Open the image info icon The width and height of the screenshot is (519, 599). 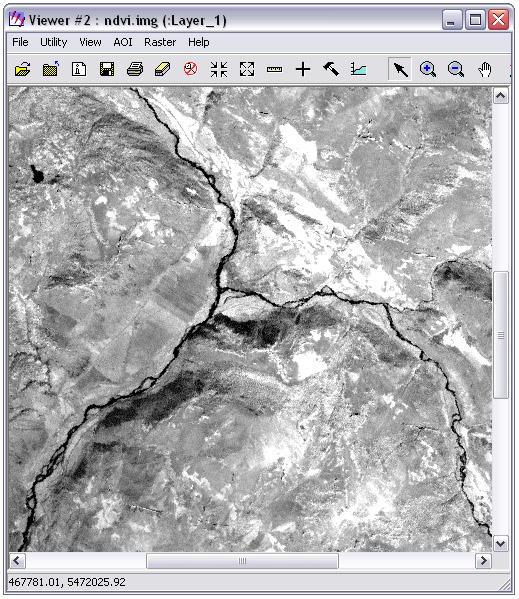pos(79,70)
